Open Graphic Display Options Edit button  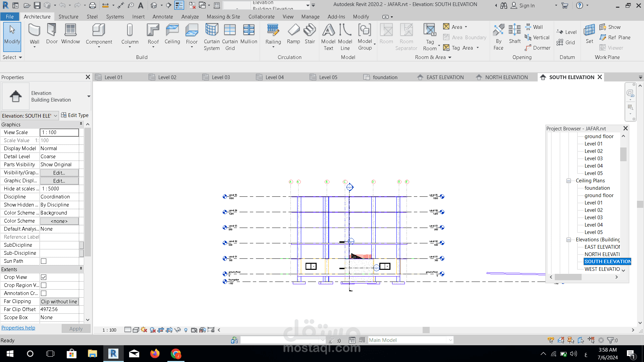click(59, 181)
